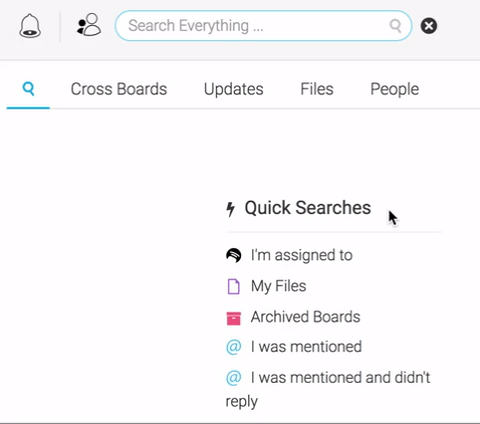Open the People tab
This screenshot has width=480, height=424.
point(395,89)
